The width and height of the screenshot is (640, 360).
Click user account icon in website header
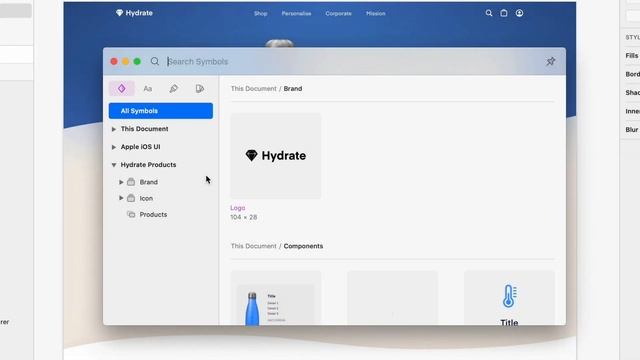coord(519,13)
